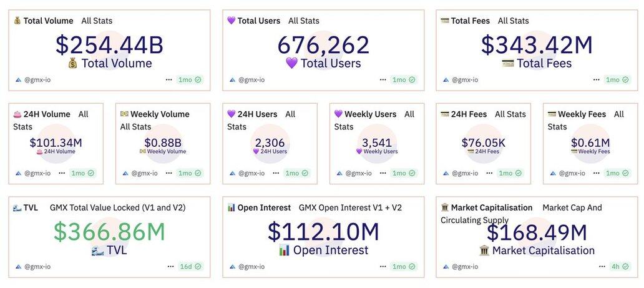The image size is (644, 288).
Task: Click the 4h refresh badge on Market Capitalisation card
Action: (x=617, y=266)
